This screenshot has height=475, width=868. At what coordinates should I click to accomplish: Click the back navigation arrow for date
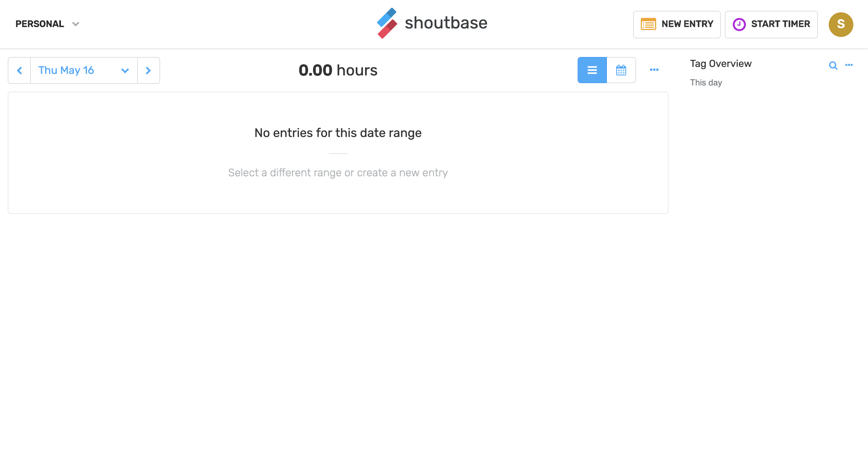pyautogui.click(x=19, y=70)
